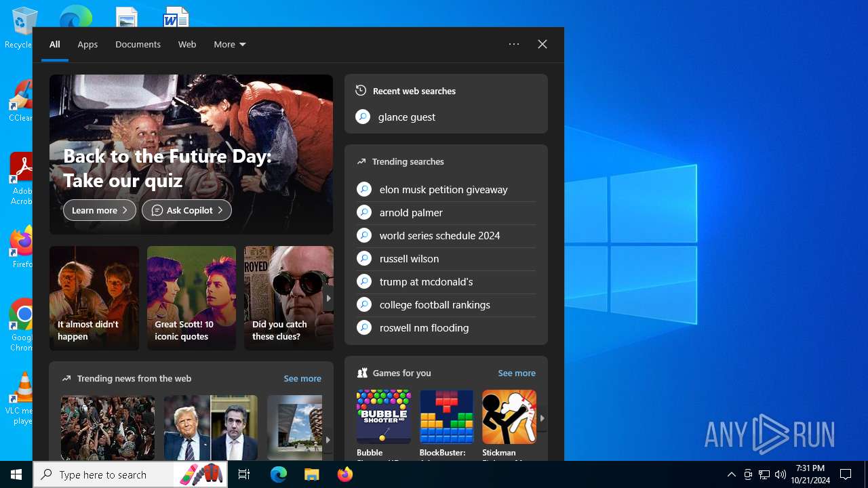
Task: Show hidden system tray icons
Action: (732, 474)
